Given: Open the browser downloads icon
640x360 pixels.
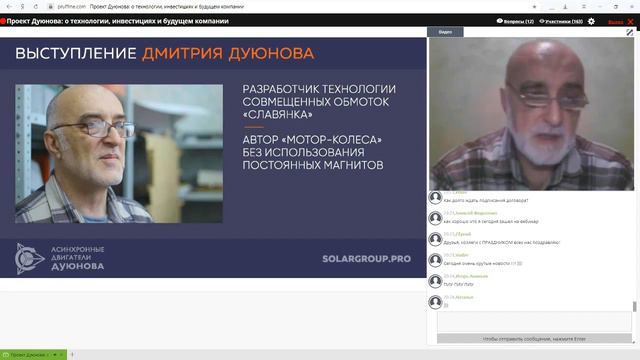Looking at the screenshot, I should [x=565, y=7].
